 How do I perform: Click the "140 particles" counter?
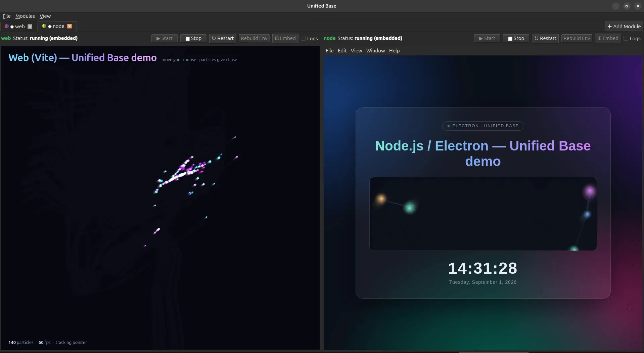21,342
